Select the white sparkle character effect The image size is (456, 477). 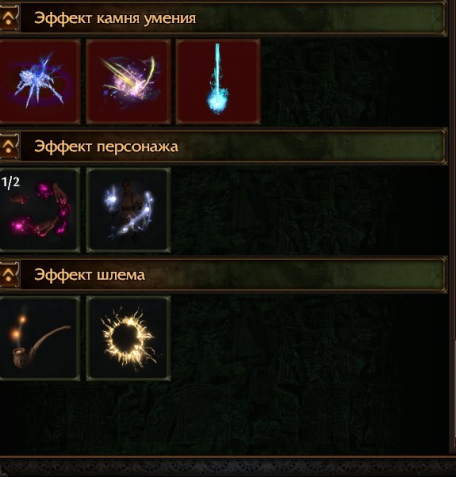click(x=128, y=210)
